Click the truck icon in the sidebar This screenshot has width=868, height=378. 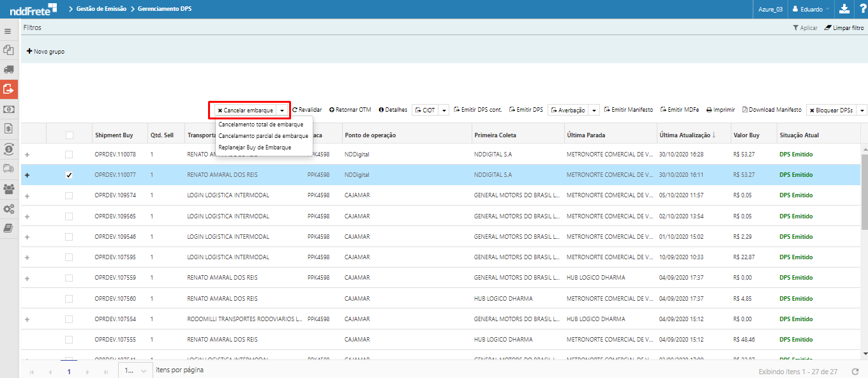pos(9,69)
